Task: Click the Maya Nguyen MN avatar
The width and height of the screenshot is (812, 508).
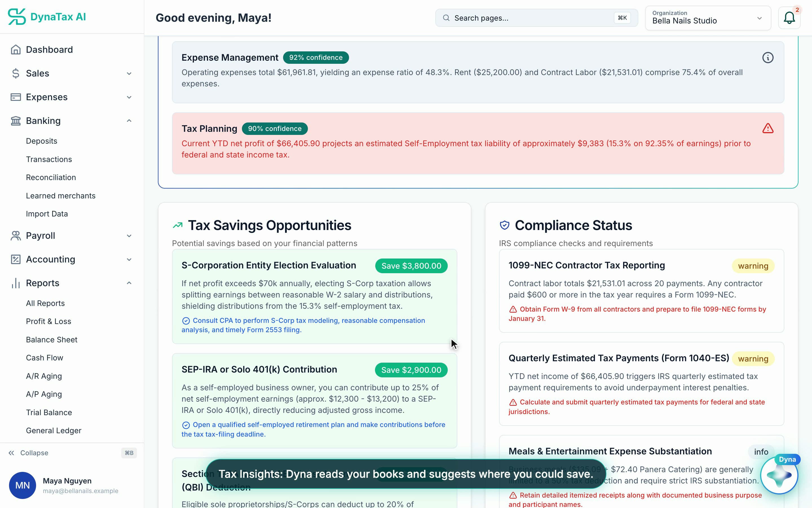Action: coord(23,485)
